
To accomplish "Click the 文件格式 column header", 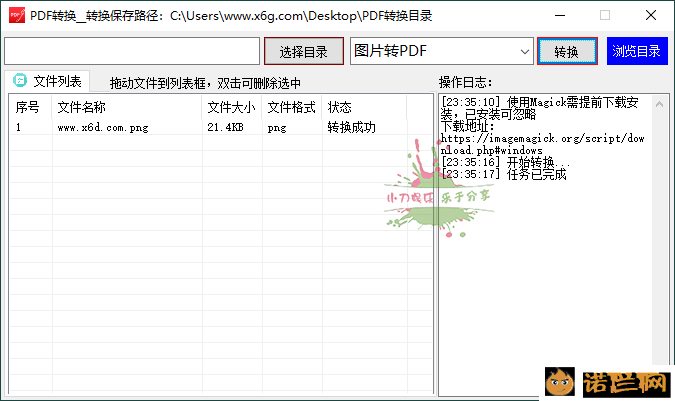I will [291, 107].
